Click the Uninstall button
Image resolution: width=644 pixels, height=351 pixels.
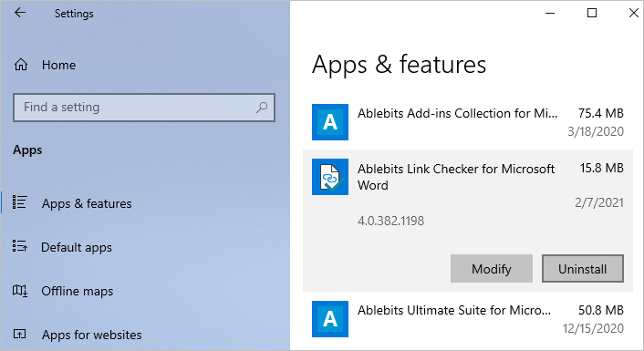point(582,268)
